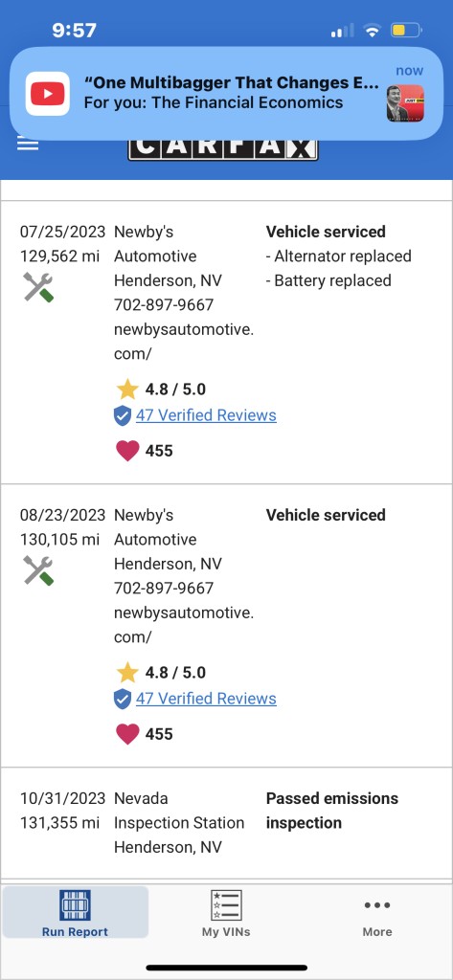Open newbysautomotive.com website in 08/23/2023 entry
453x980 pixels.
click(x=184, y=625)
